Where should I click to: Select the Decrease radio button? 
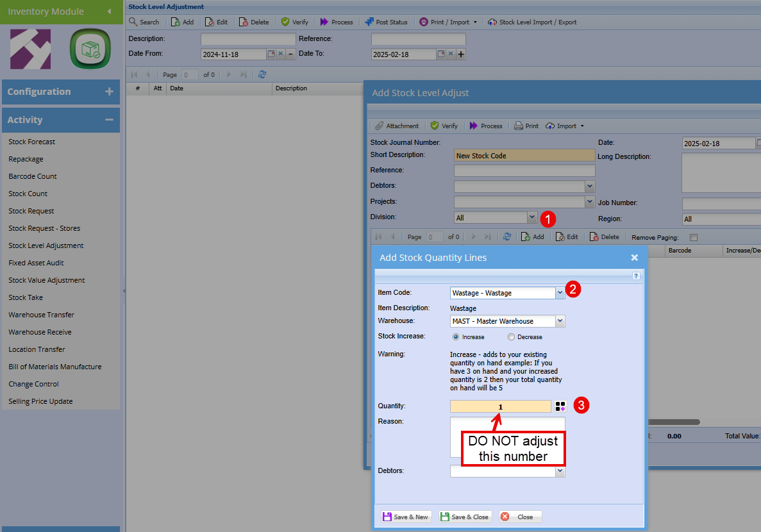point(511,337)
